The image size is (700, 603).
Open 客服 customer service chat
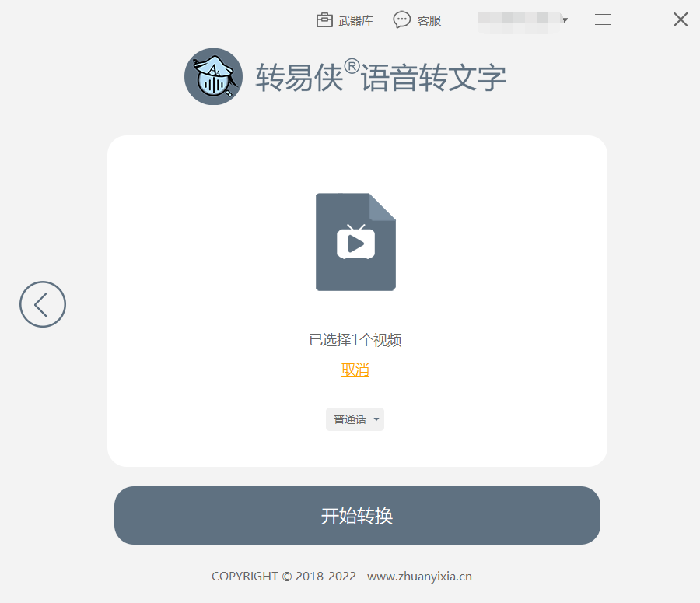417,20
